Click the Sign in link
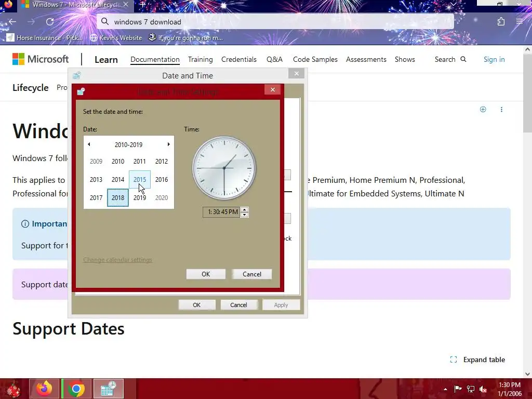 pos(494,59)
